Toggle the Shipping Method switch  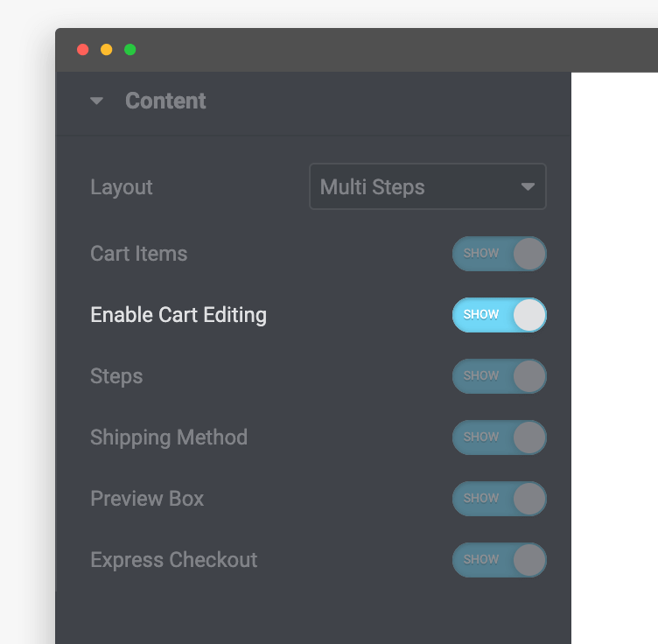pos(500,437)
